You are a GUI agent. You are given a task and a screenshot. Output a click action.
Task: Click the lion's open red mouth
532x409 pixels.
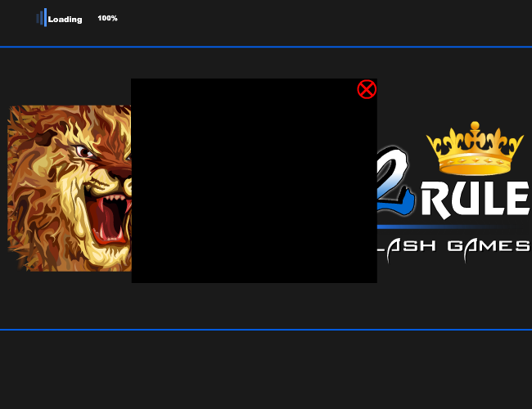(109, 218)
